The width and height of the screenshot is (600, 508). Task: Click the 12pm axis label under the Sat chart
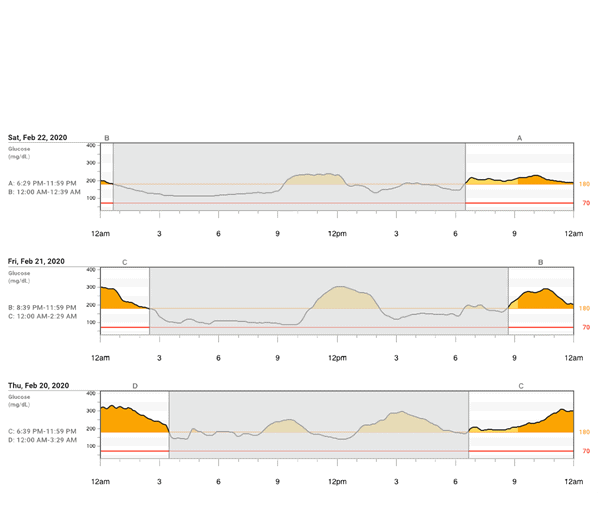point(337,234)
